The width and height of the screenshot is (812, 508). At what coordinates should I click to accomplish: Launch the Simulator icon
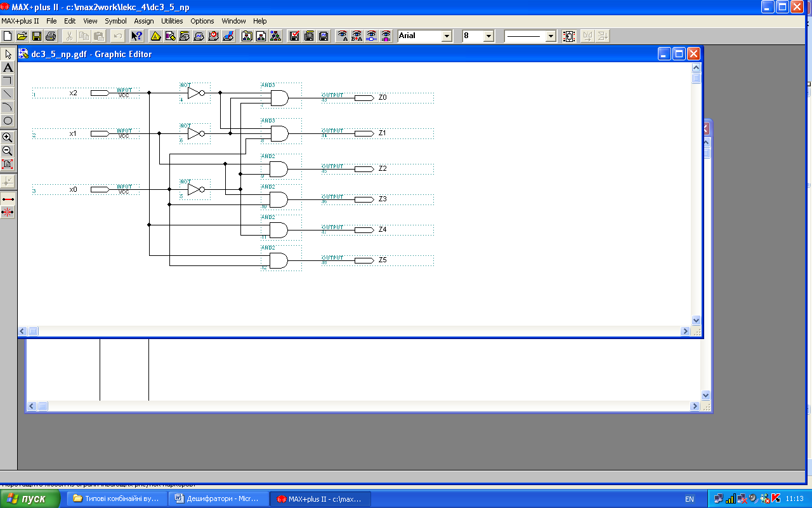pyautogui.click(x=199, y=36)
